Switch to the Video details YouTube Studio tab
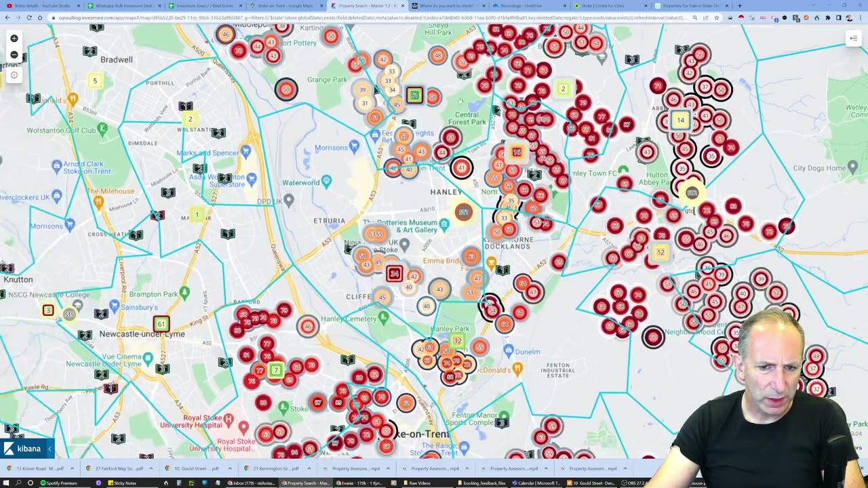The image size is (868, 488). [41, 5]
